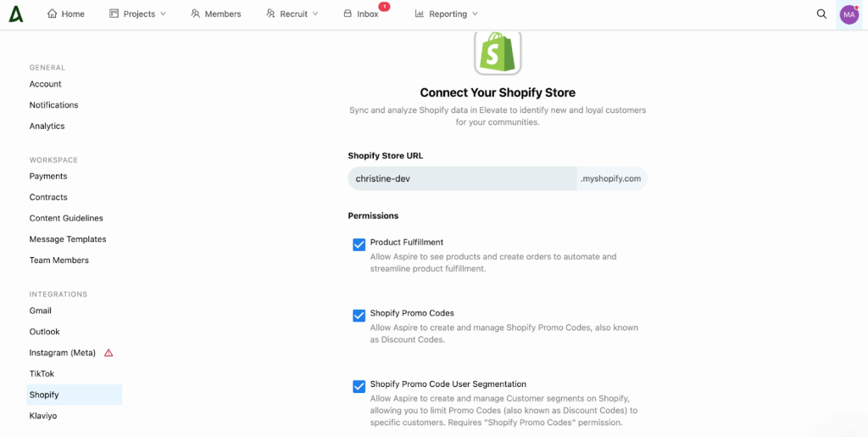The image size is (868, 437).
Task: Disable Shopify Promo Code User Segmentation
Action: point(359,387)
